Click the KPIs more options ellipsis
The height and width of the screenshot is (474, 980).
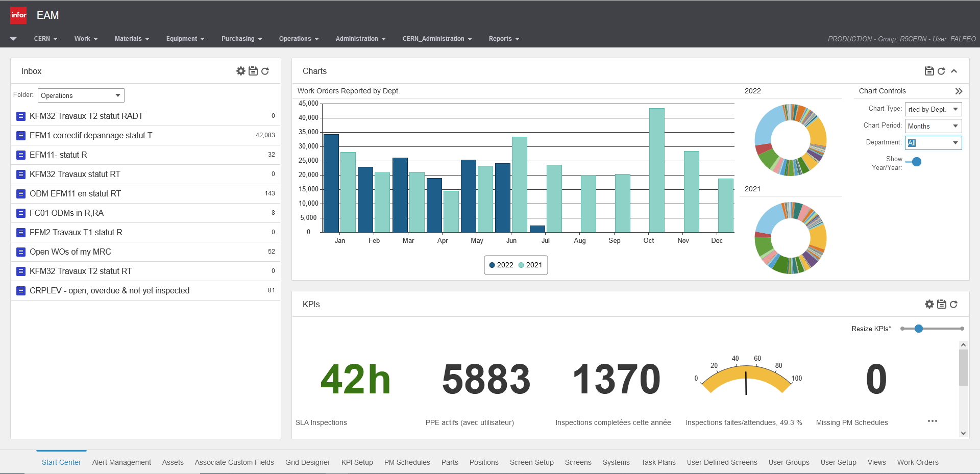coord(932,421)
